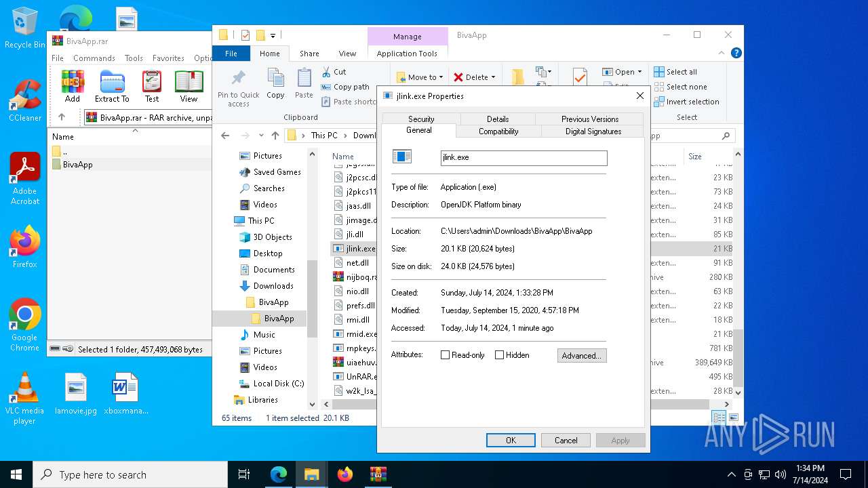The height and width of the screenshot is (488, 868).
Task: Open WinRAR Favorites menu
Action: 168,58
